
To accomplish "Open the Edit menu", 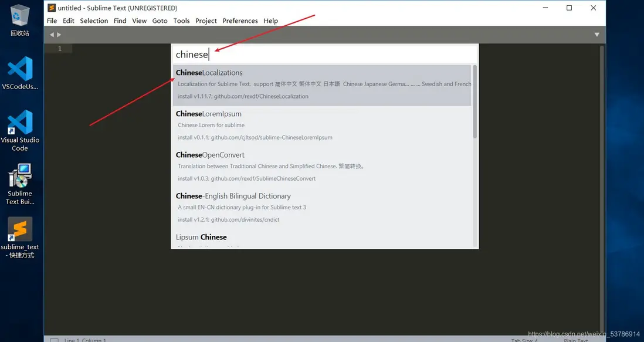I will [x=68, y=21].
